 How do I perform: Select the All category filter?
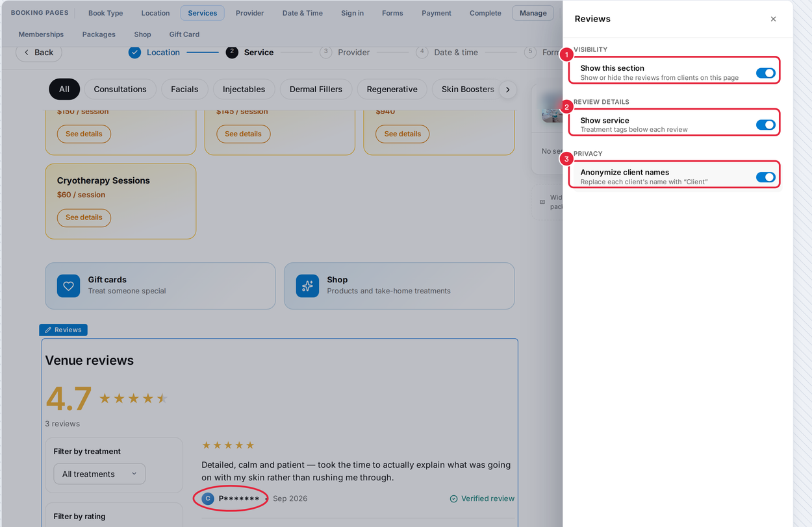(x=64, y=89)
